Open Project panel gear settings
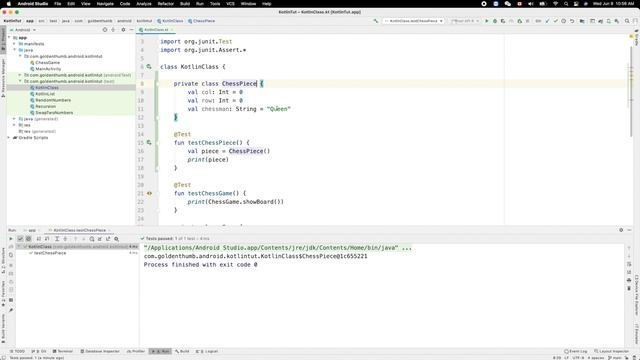 coord(123,30)
